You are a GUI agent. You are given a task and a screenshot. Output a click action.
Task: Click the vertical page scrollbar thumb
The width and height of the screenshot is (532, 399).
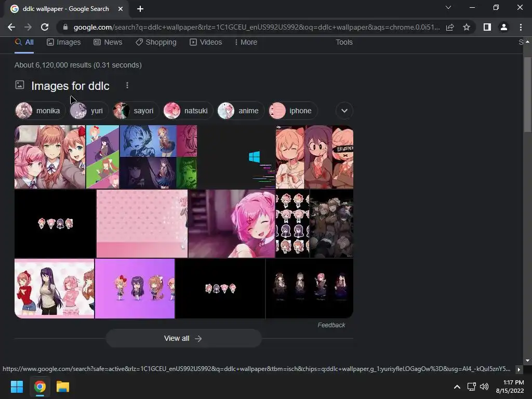(527, 95)
